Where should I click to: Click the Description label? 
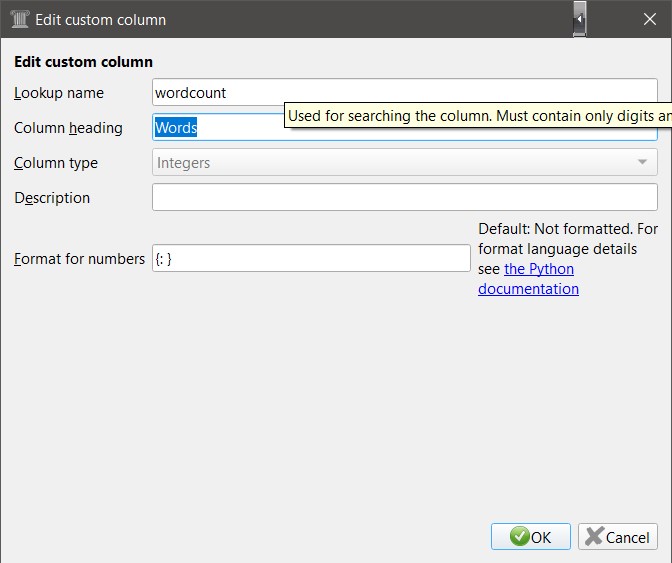52,198
